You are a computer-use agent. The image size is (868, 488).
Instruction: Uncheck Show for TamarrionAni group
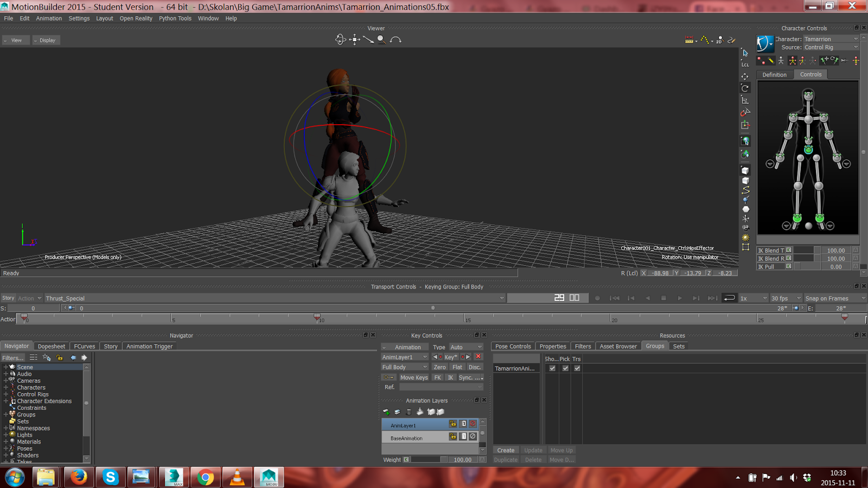tap(552, 368)
